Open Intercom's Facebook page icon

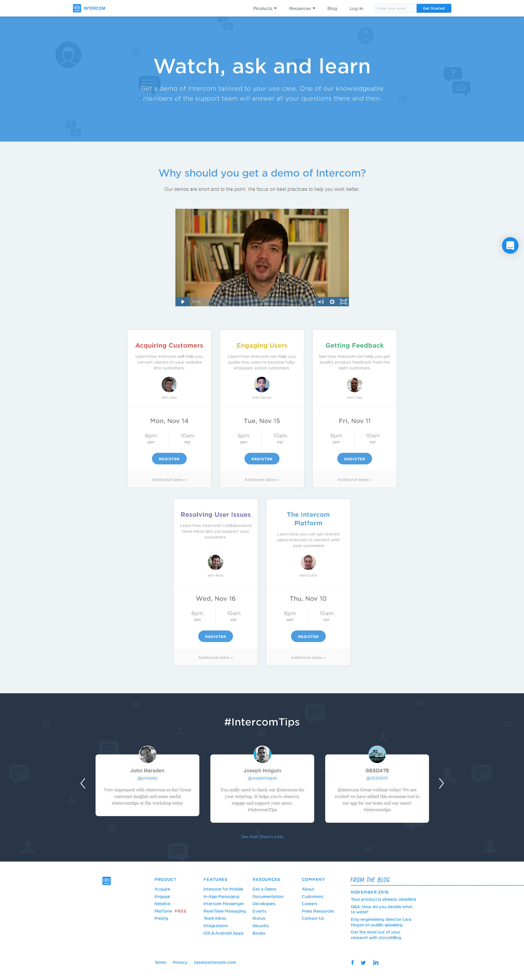pyautogui.click(x=352, y=962)
